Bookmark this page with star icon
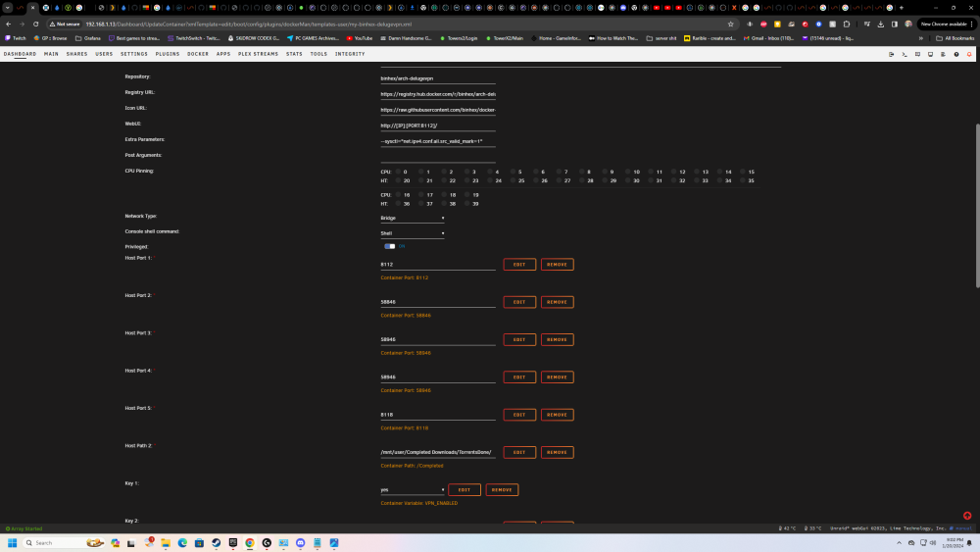Screen dimensions: 980x552 point(731,24)
